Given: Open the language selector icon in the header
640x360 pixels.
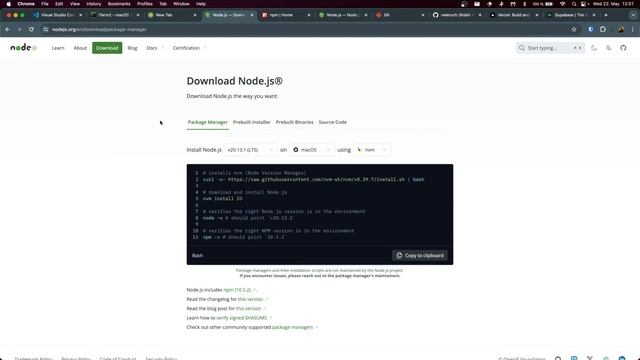Looking at the screenshot, I should (609, 48).
